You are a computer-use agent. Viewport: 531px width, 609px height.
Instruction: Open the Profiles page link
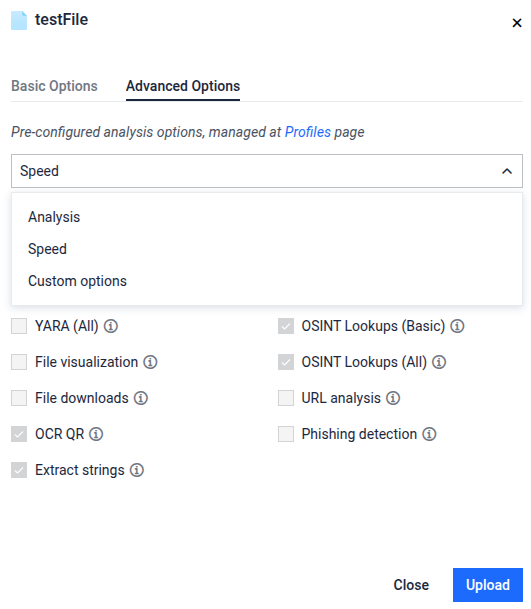click(308, 132)
